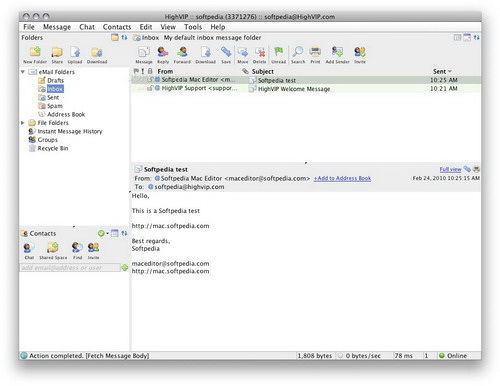The width and height of the screenshot is (500, 386).
Task: Click the Forward toolbar icon
Action: (x=182, y=52)
